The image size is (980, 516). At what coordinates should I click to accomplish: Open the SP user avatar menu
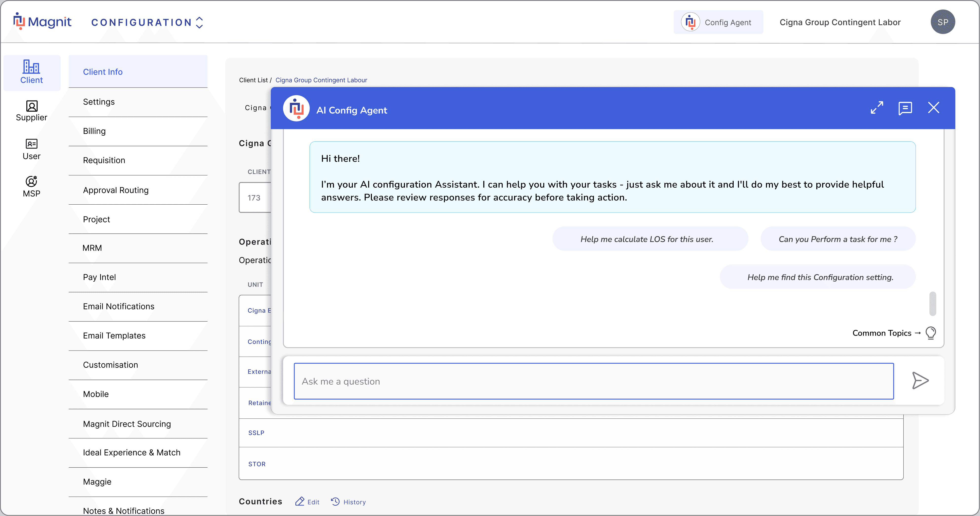942,22
